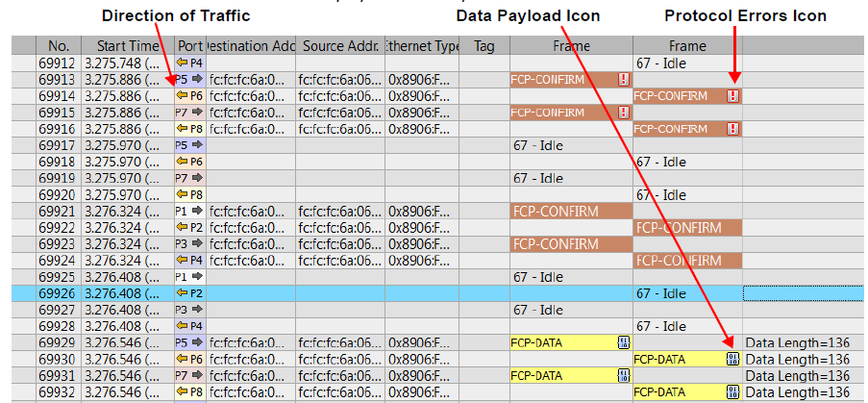
Task: Click P5 direction arrow in row 69913
Action: tap(198, 79)
